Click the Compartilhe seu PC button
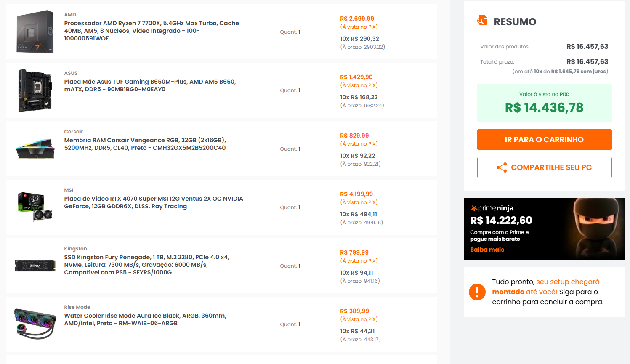630x364 pixels. coord(544,167)
